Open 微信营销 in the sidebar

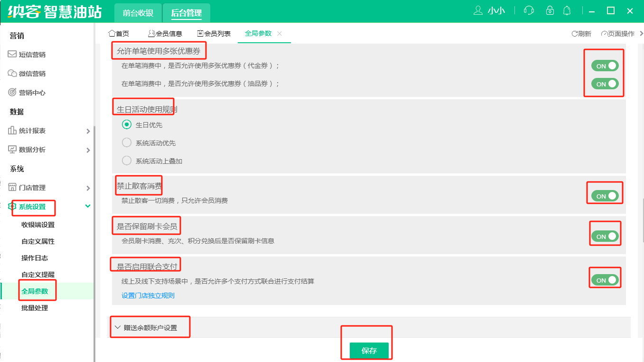pyautogui.click(x=32, y=74)
